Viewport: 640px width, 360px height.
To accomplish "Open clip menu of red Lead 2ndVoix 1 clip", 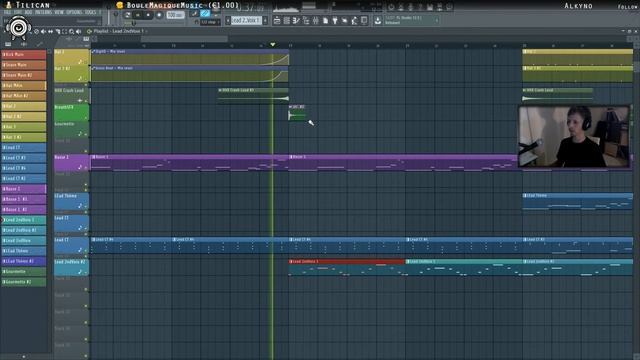I will tap(291, 261).
